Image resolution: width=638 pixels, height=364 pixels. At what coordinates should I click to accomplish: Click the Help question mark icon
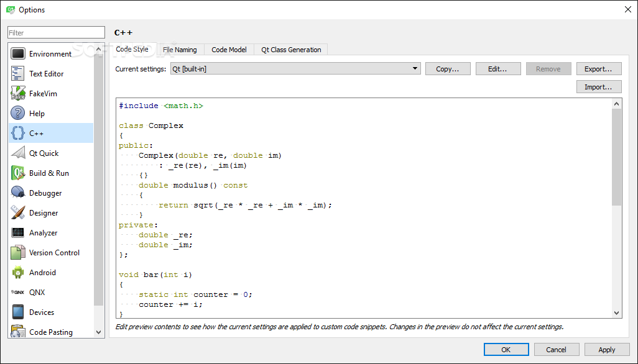point(18,113)
